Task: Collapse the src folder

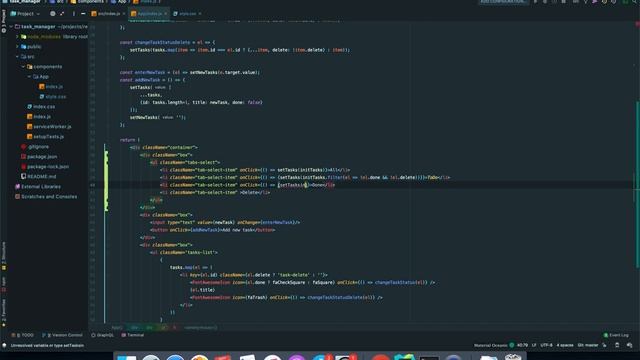Action: point(17,56)
